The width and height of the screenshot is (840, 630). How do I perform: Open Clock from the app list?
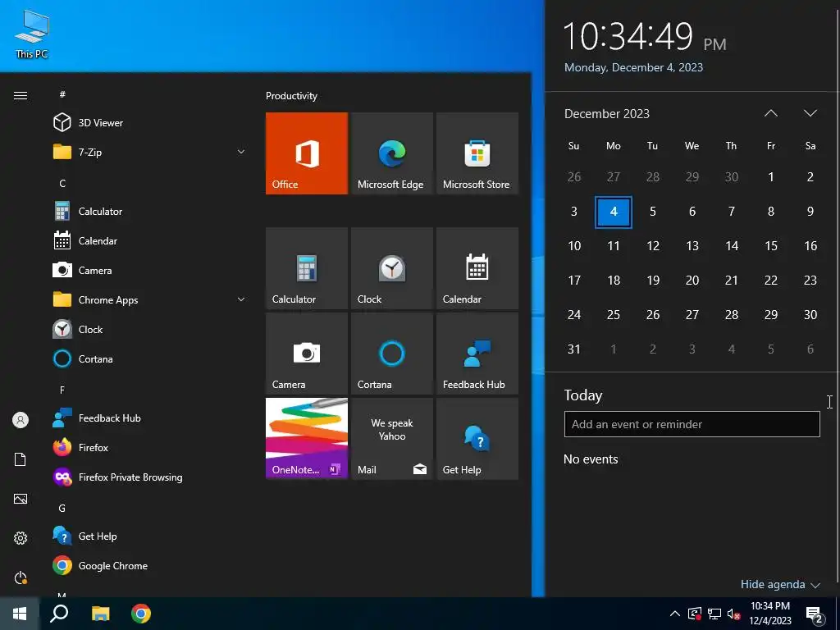click(150, 330)
